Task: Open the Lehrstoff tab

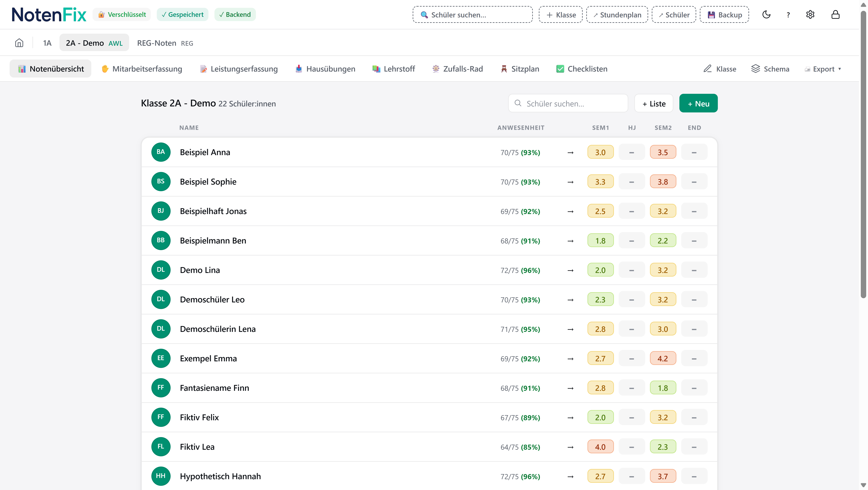Action: coord(394,69)
